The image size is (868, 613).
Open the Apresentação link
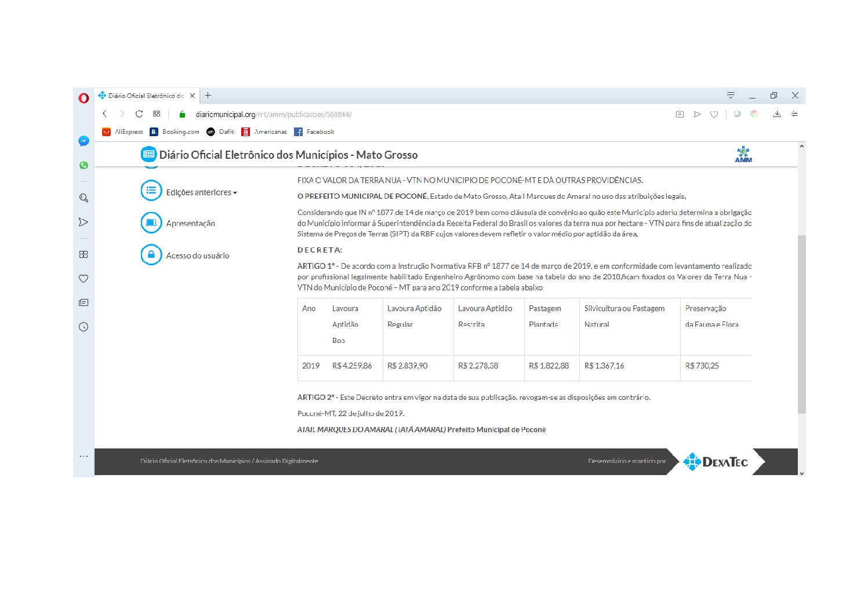190,224
